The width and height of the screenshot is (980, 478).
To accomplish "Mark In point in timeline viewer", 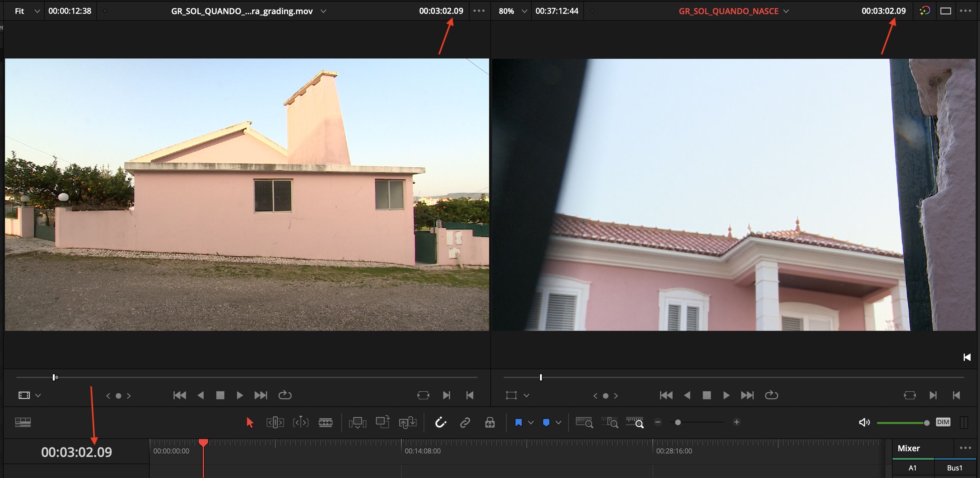I will 933,395.
